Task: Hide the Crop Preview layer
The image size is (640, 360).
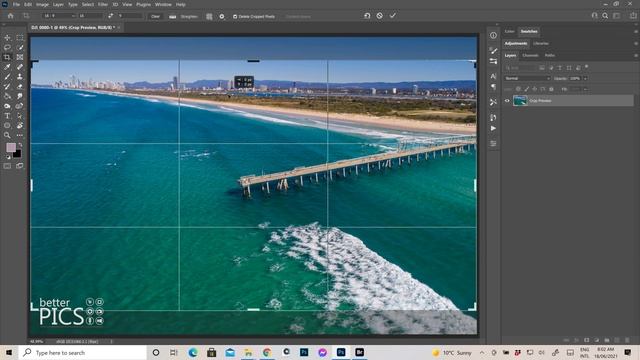Action: coord(507,101)
